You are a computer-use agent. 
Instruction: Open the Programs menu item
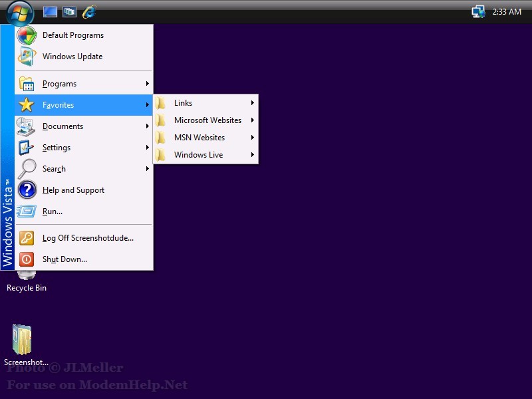84,84
